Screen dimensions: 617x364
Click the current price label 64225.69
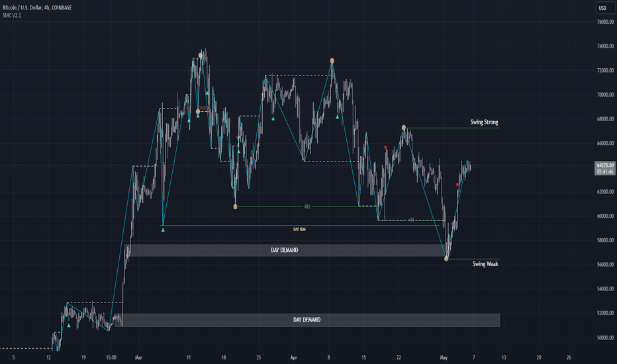(605, 165)
